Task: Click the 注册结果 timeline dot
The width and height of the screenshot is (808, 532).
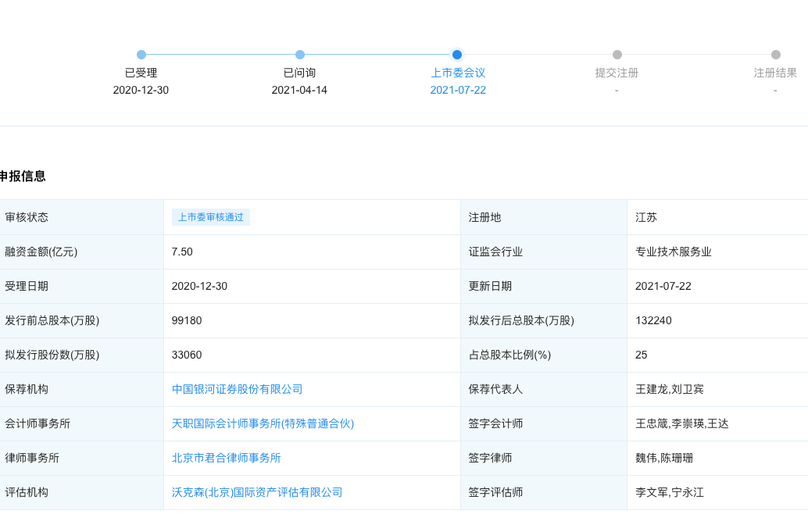Action: point(775,55)
